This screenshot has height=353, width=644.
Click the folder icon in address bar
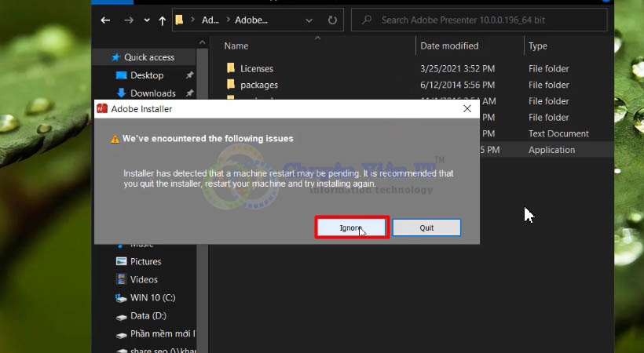click(179, 20)
